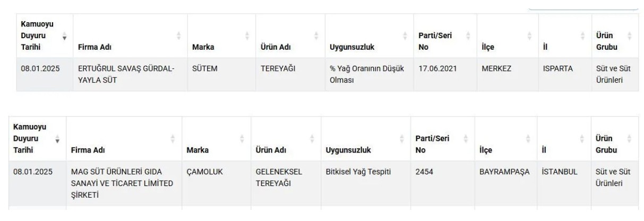644x221 pixels.
Task: Select the SÜTEM brand cell
Action: click(x=205, y=69)
